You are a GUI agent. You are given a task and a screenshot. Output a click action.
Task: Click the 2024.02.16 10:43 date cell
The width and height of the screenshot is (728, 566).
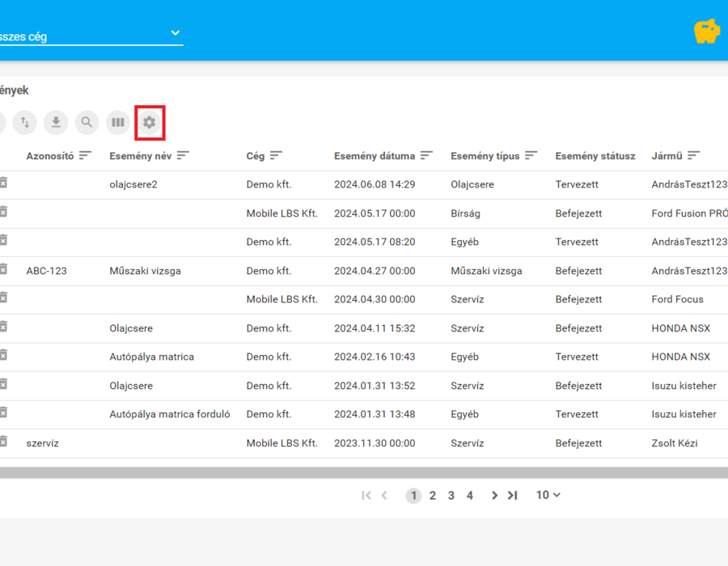click(375, 357)
